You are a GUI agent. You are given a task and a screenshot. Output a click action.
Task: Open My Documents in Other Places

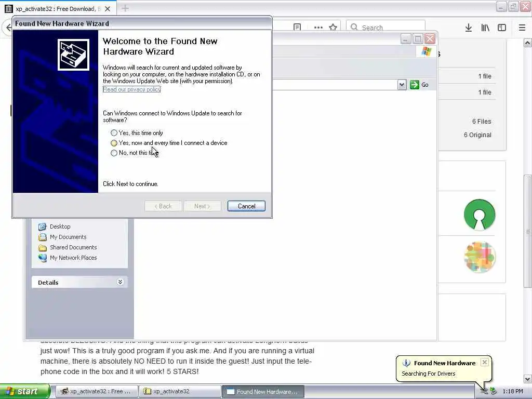pyautogui.click(x=68, y=237)
